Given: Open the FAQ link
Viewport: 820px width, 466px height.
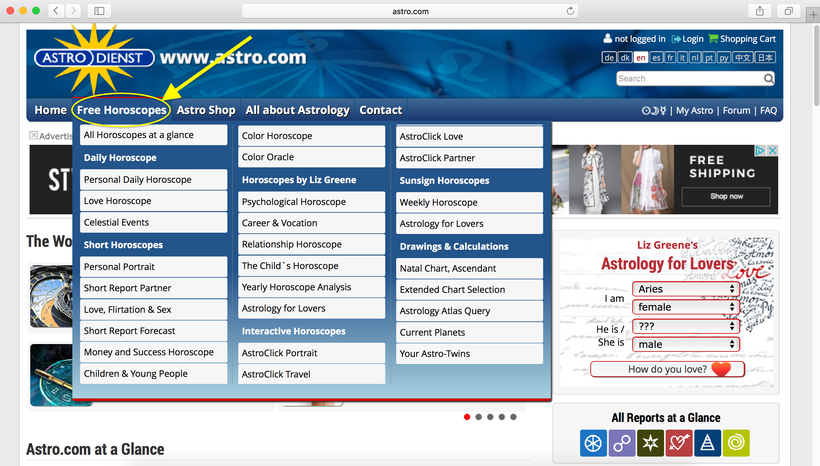Looking at the screenshot, I should [768, 110].
